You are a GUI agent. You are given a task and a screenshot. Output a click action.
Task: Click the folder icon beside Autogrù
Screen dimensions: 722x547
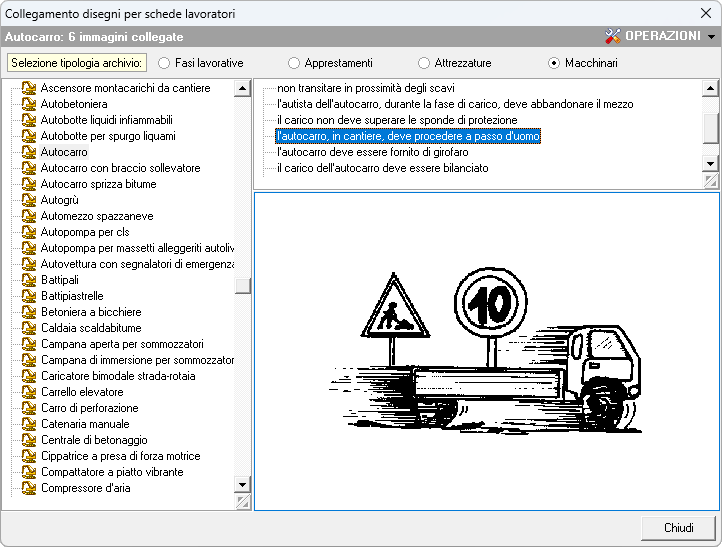29,200
